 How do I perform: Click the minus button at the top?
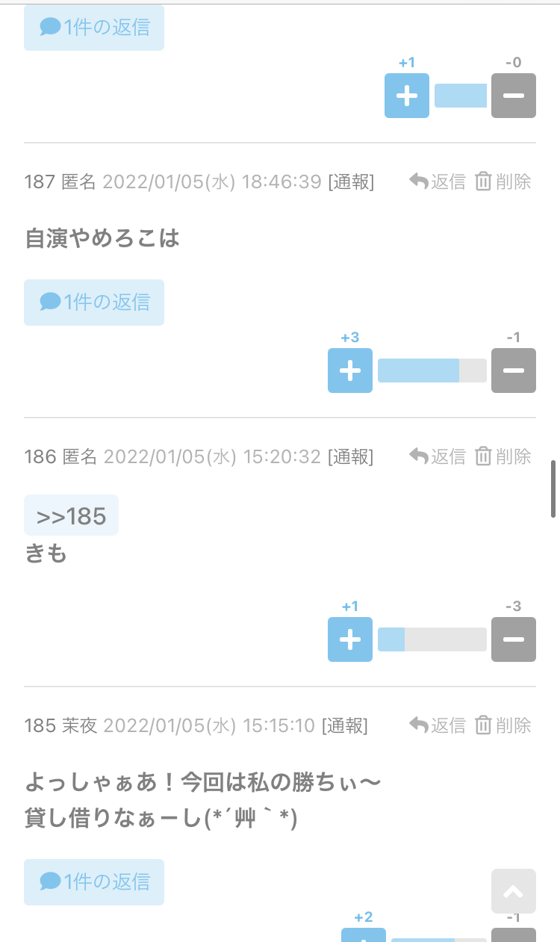pyautogui.click(x=513, y=96)
